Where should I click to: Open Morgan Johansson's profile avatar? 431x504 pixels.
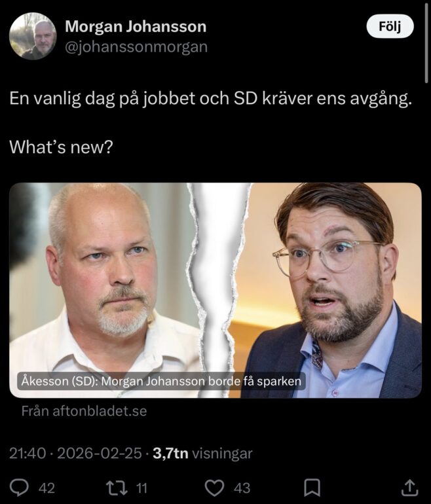click(x=33, y=36)
